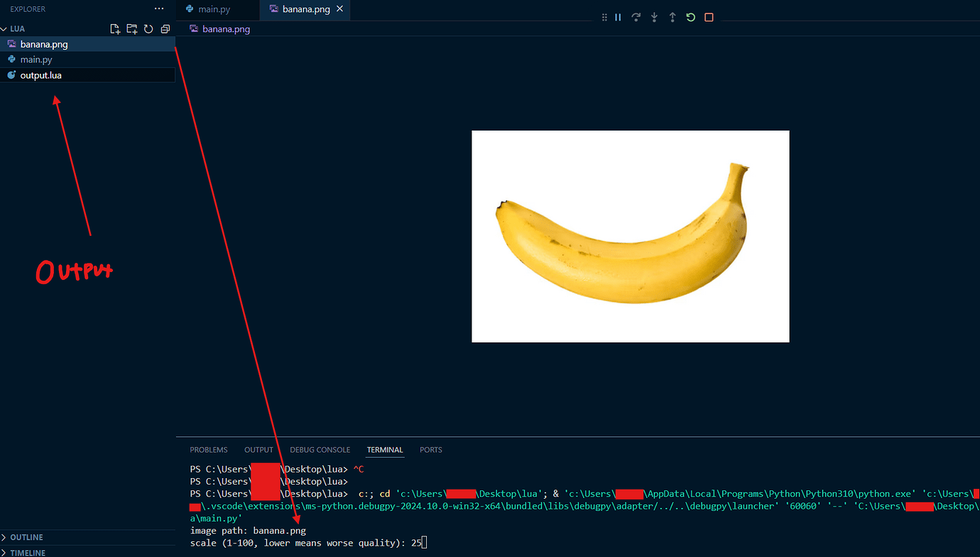The image size is (980, 557).
Task: Open the PROBLEMS panel
Action: coord(208,450)
